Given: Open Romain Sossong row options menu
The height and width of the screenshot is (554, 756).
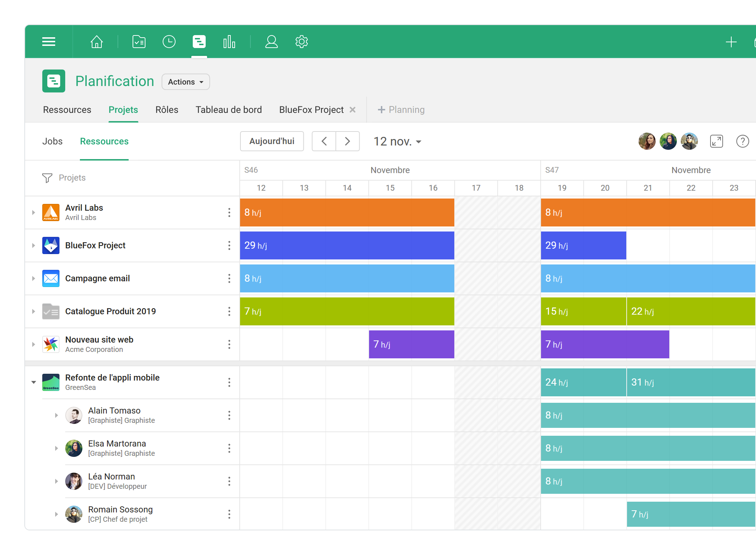Looking at the screenshot, I should pos(229,514).
